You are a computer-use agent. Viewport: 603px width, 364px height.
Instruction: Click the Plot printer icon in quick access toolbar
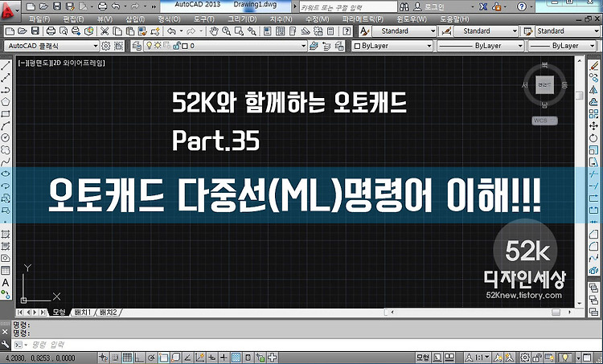coord(102,6)
